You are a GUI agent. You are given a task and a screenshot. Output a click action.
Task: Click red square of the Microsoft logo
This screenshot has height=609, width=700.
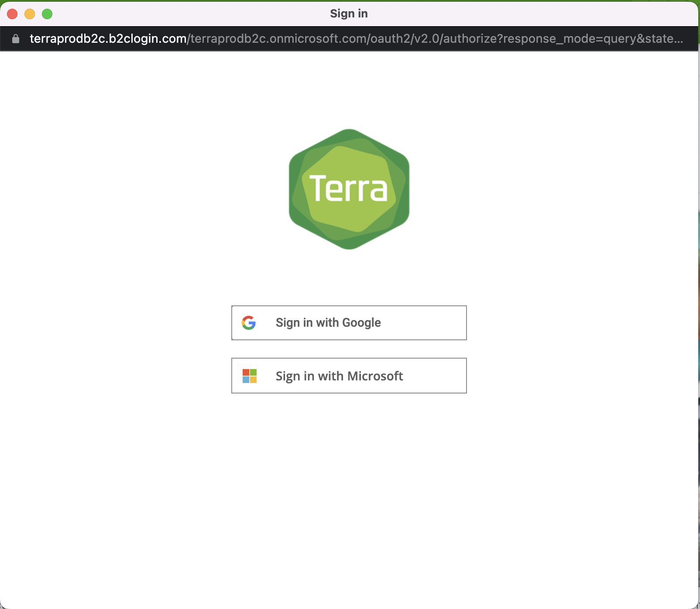246,372
